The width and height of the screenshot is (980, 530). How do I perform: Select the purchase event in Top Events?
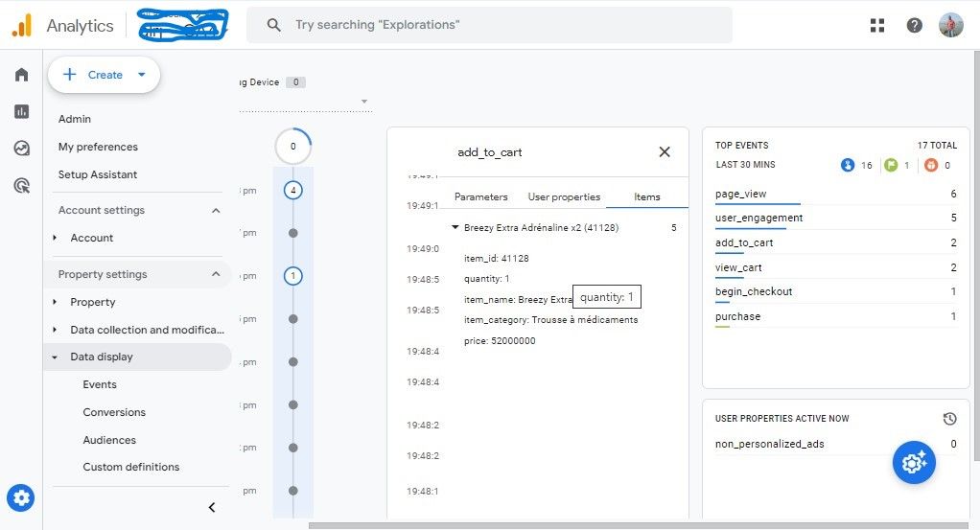tap(737, 316)
